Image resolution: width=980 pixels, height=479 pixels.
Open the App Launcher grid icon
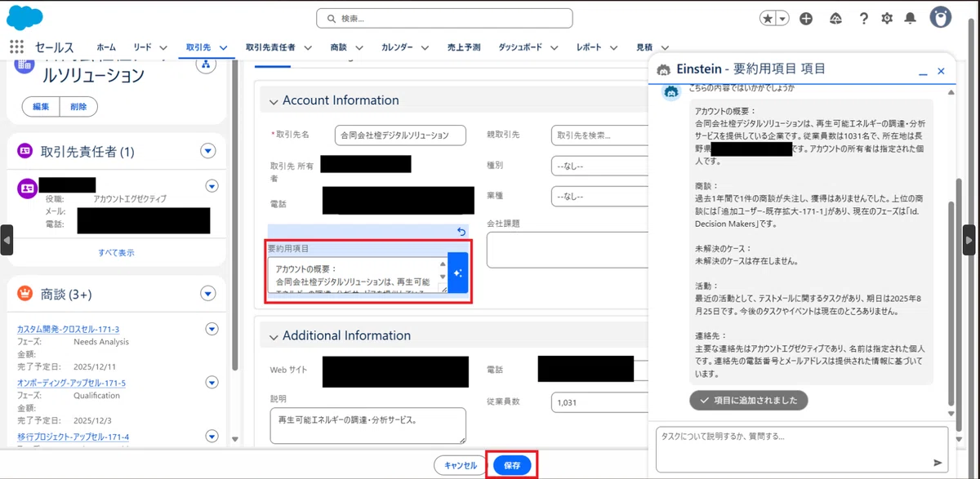16,47
